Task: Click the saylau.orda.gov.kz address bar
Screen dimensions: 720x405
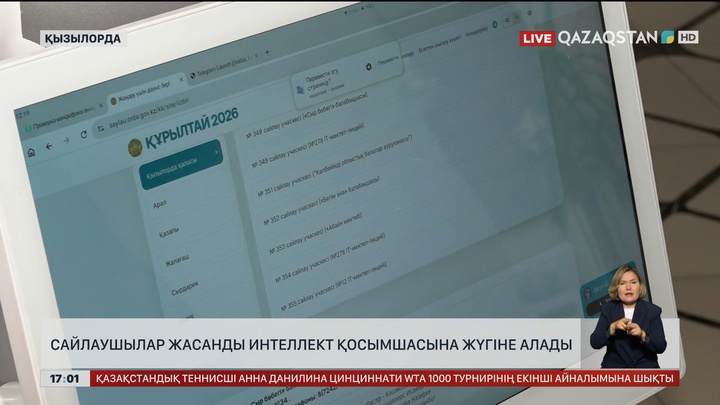Action: click(x=149, y=112)
